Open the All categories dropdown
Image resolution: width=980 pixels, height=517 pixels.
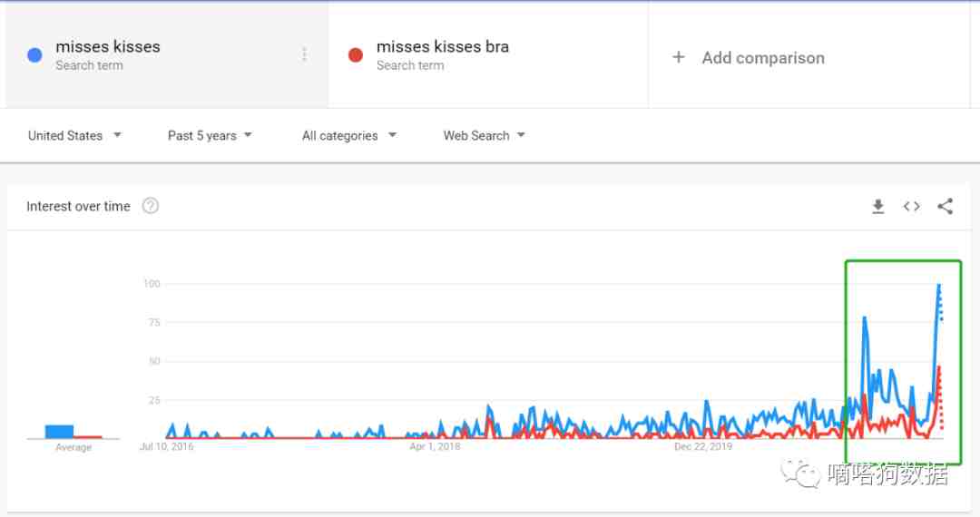click(x=349, y=136)
